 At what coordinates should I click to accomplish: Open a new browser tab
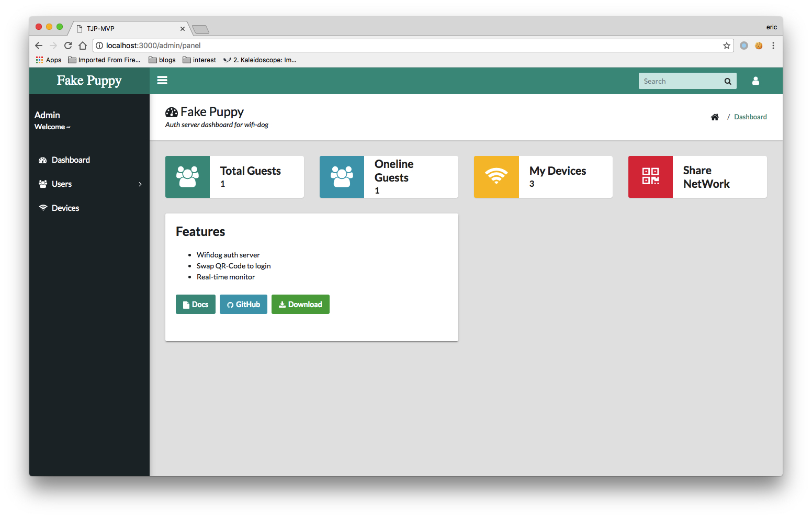tap(200, 29)
